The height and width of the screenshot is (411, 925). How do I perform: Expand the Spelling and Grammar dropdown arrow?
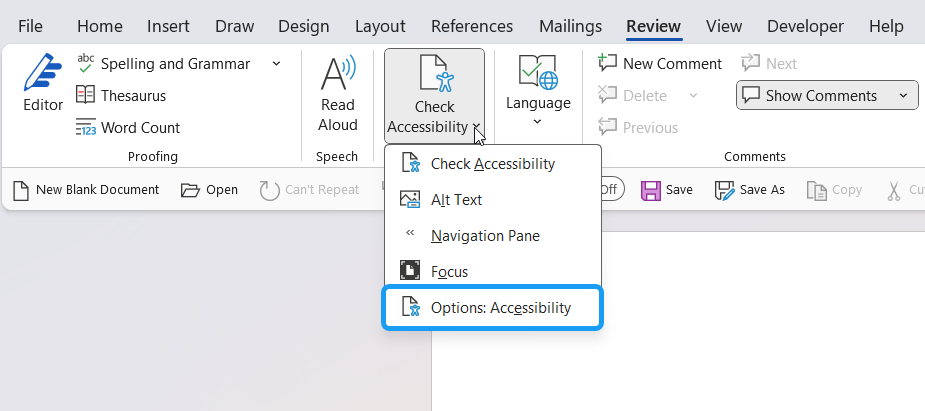pos(276,64)
